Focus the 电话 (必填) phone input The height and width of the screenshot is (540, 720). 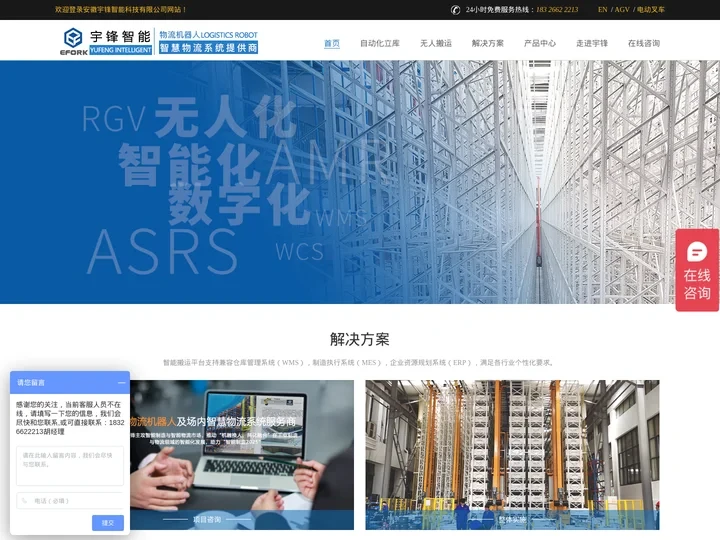coord(70,501)
